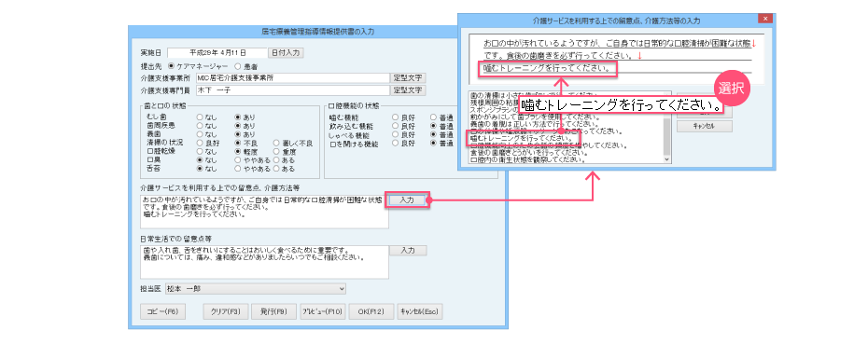
Task: Set 歯周疾患 to あり
Action: coord(237,126)
